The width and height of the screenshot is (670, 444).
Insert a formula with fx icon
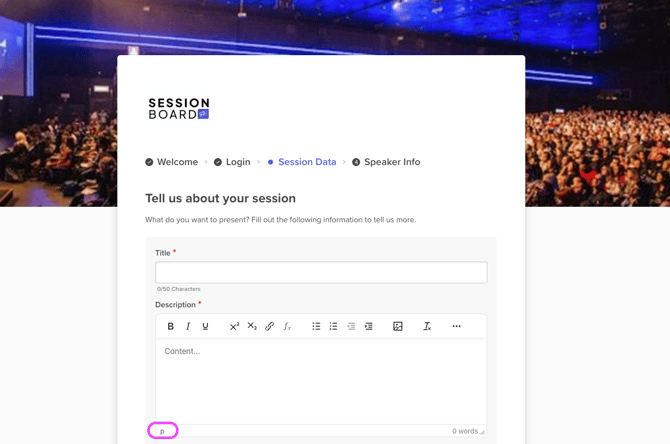point(287,326)
